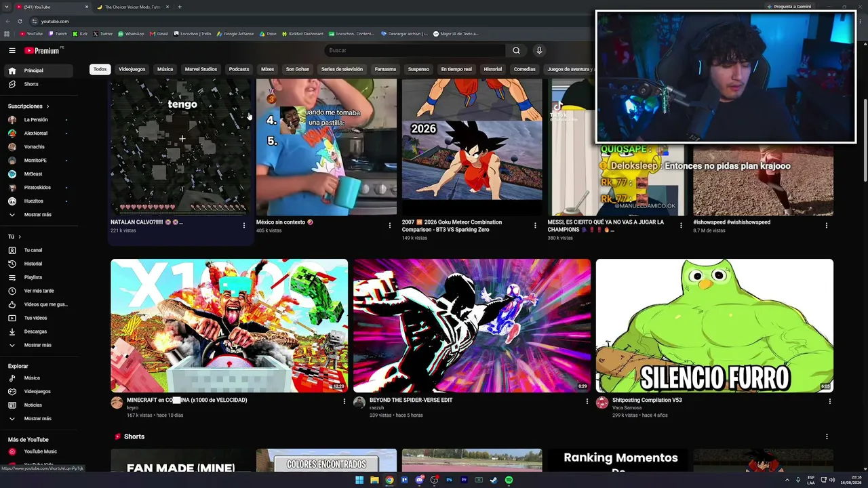Open Spotify from the taskbar
This screenshot has height=488, width=868.
(509, 480)
